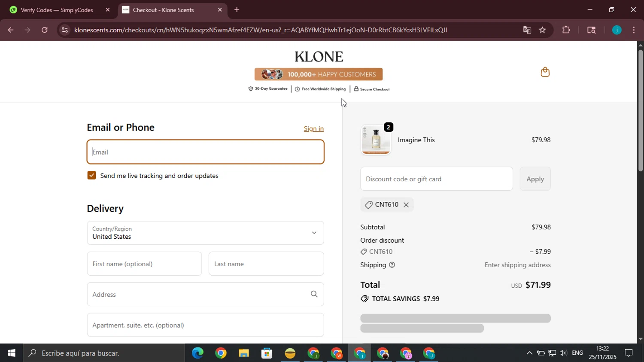
Task: Open the browser extensions puzzle icon
Action: click(x=566, y=30)
